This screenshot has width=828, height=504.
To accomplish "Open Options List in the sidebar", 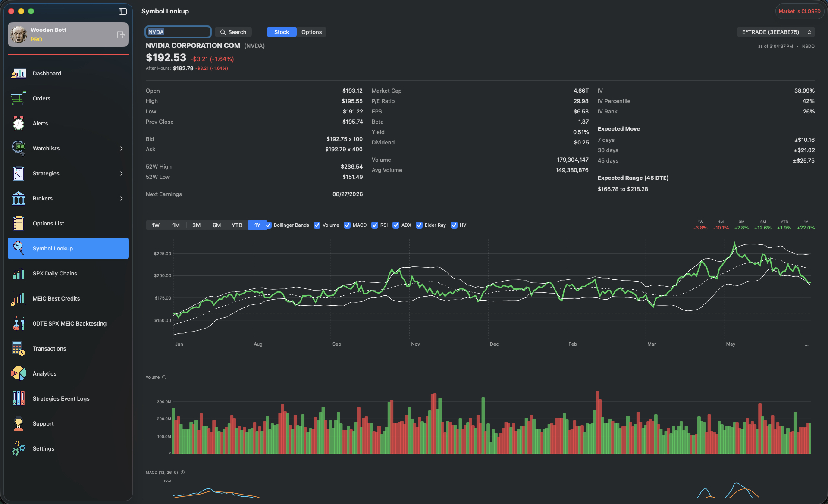I will 68,223.
